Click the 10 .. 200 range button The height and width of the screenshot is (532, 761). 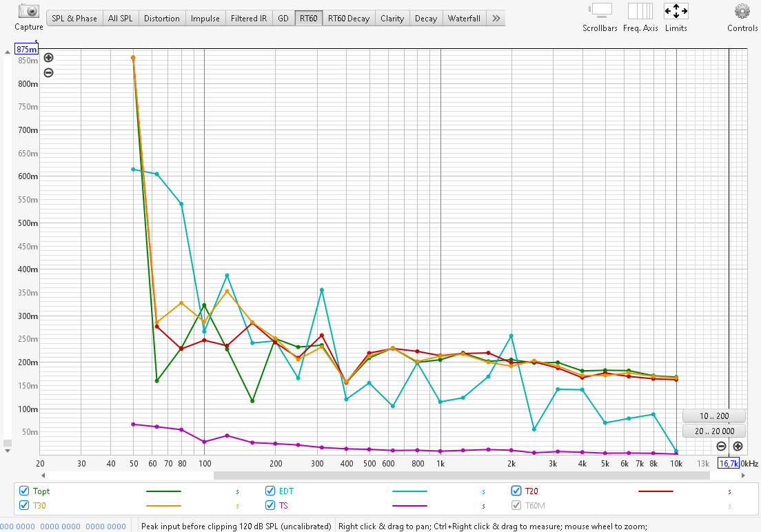click(x=714, y=416)
